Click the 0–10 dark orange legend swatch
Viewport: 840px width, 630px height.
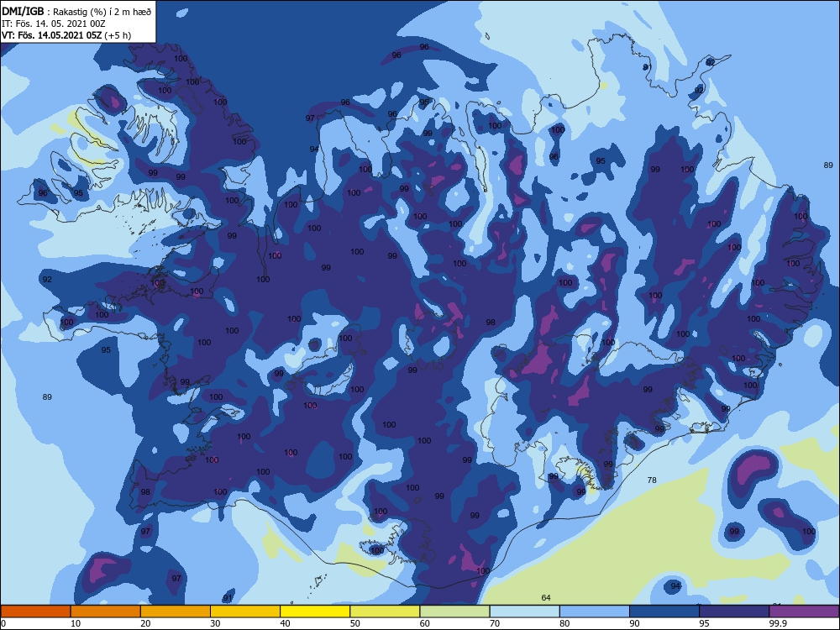click(x=35, y=612)
